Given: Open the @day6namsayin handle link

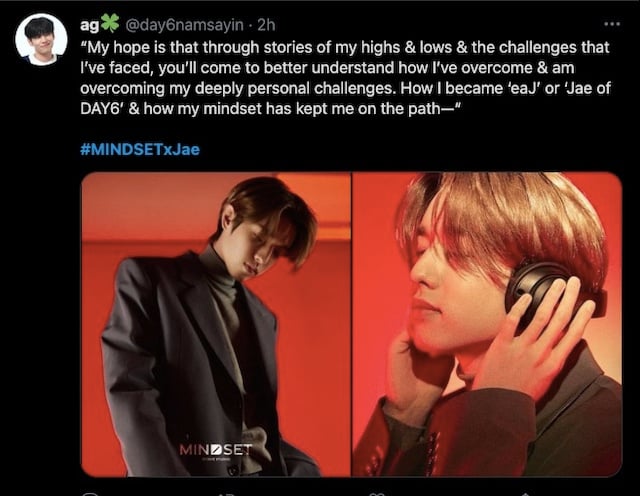Looking at the screenshot, I should click(x=184, y=25).
